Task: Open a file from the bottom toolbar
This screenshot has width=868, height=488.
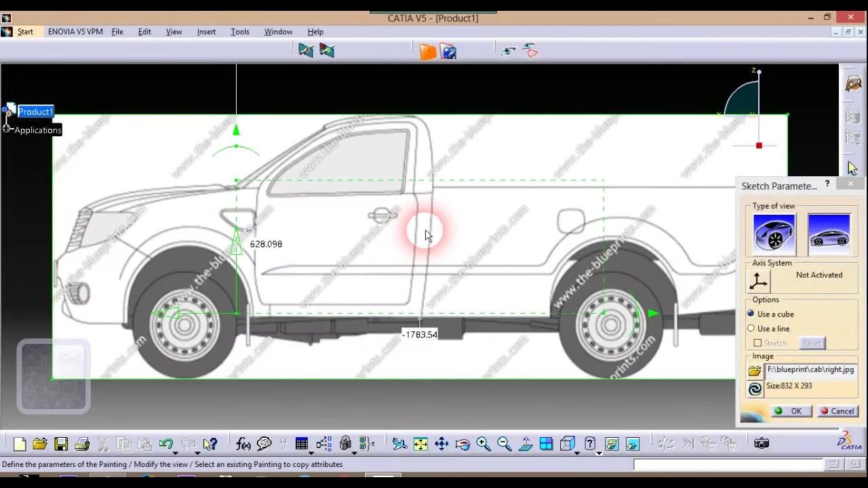Action: click(x=40, y=444)
